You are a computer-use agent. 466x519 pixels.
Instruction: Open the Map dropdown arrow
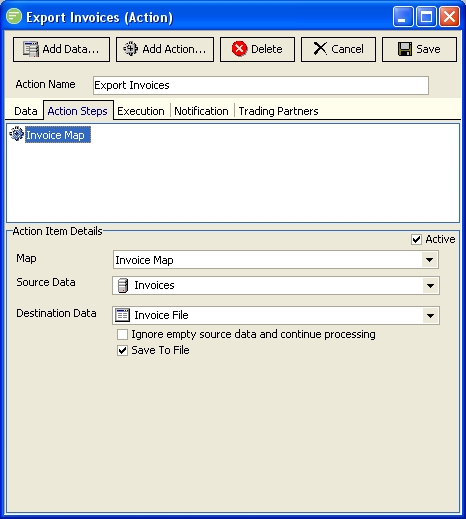point(429,260)
